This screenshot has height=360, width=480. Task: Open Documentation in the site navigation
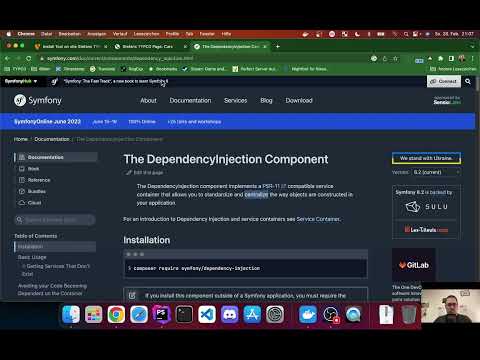190,100
